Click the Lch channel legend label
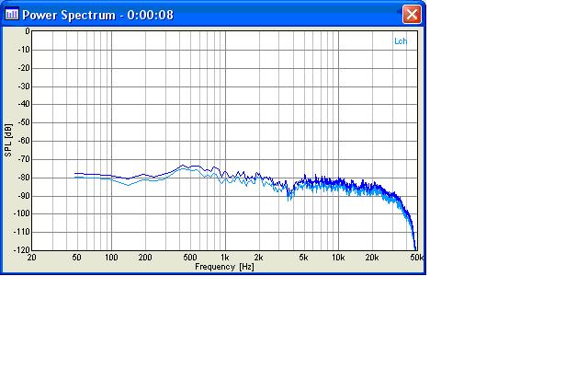Viewport: 588px width, 368px height. 401,41
